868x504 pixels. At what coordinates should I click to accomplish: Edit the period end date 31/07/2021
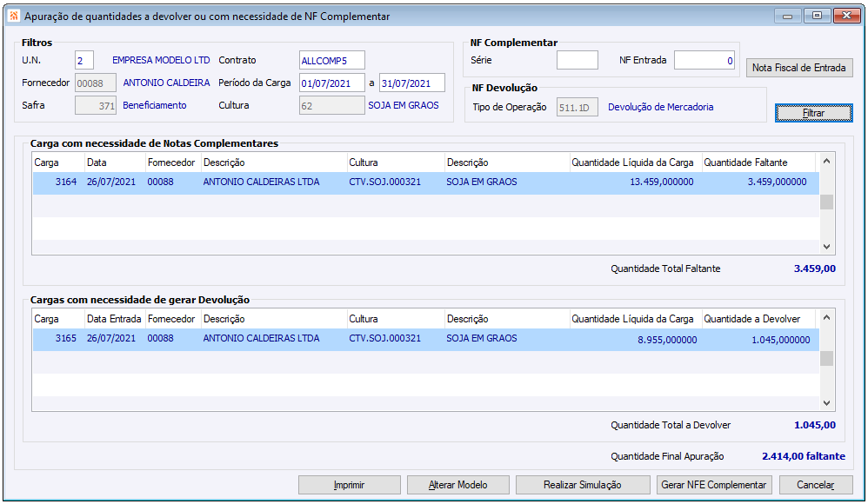pos(412,83)
